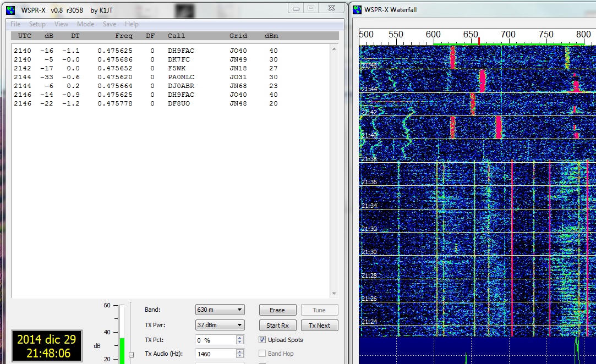Viewport: 596px width, 364px height.
Task: Click the UTC column header
Action: coord(25,36)
